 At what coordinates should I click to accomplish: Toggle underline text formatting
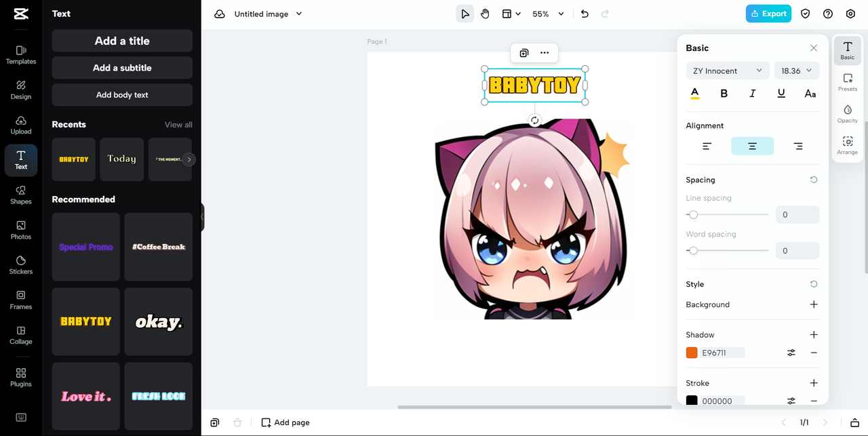click(x=781, y=94)
